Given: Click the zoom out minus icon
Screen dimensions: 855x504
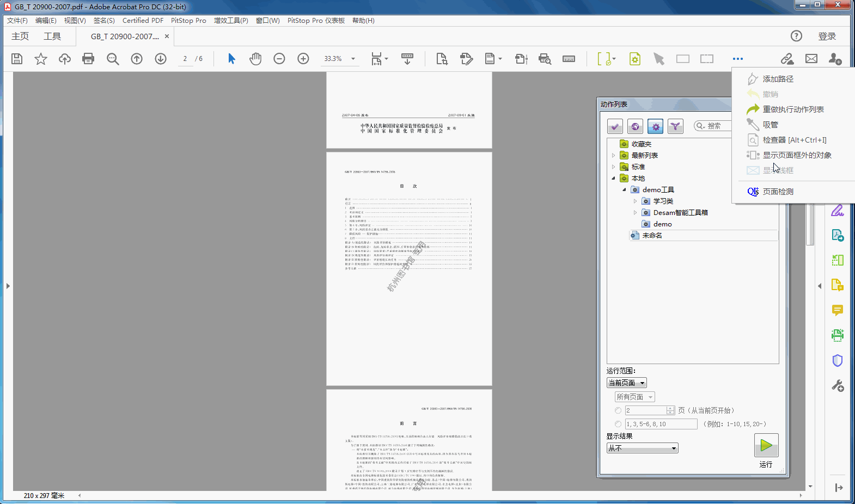Looking at the screenshot, I should (x=279, y=59).
